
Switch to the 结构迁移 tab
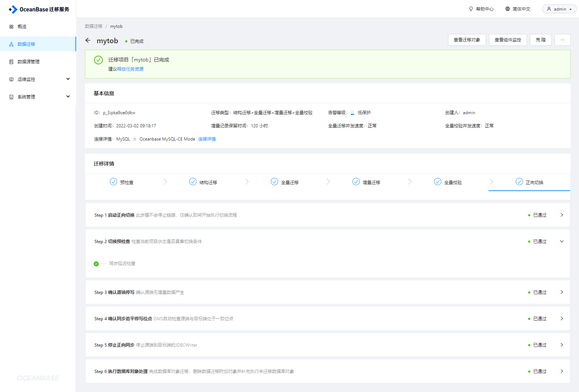click(x=203, y=182)
